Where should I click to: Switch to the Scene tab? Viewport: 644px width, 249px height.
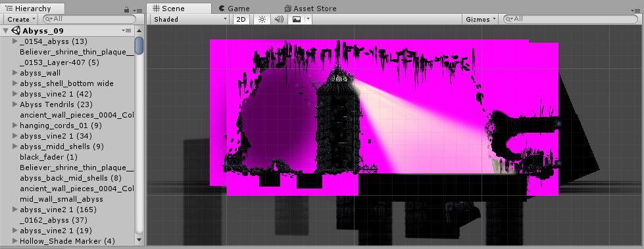[179, 9]
